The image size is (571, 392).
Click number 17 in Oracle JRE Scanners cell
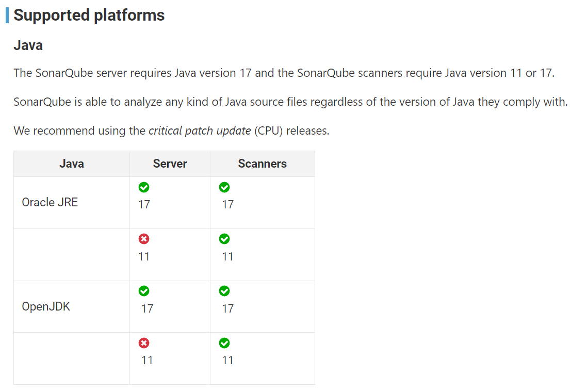228,204
